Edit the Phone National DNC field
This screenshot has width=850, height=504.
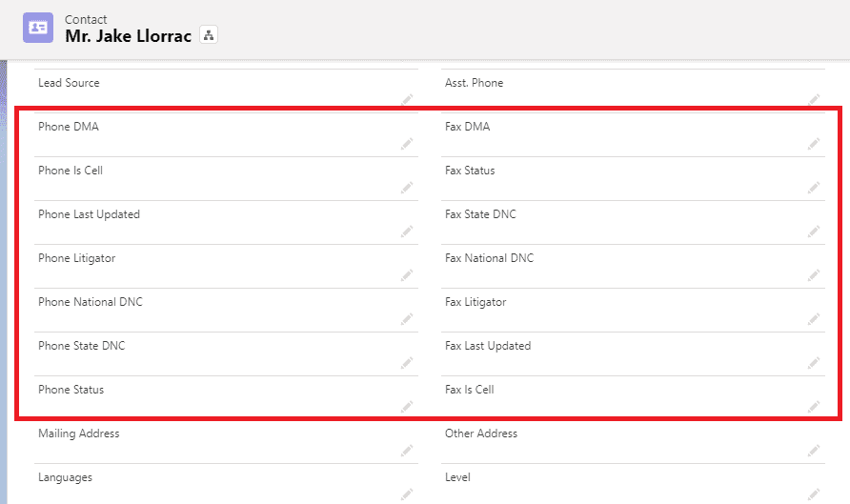pos(407,318)
